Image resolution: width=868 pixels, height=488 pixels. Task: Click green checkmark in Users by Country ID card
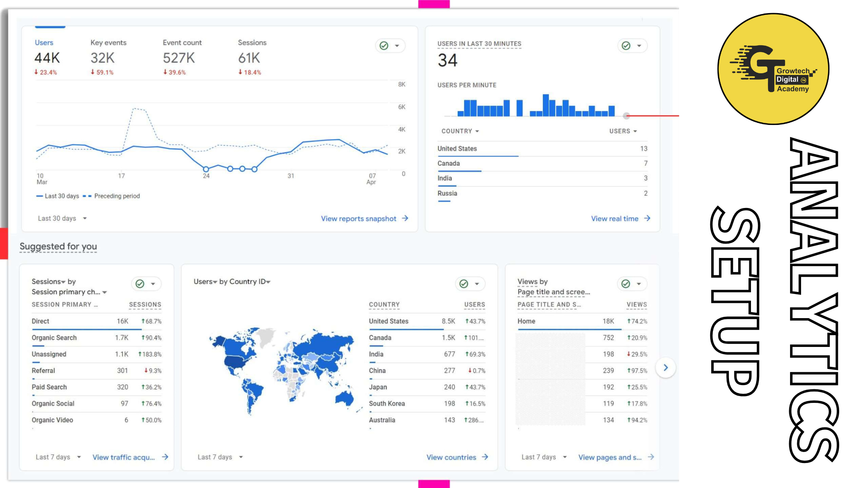pyautogui.click(x=464, y=284)
